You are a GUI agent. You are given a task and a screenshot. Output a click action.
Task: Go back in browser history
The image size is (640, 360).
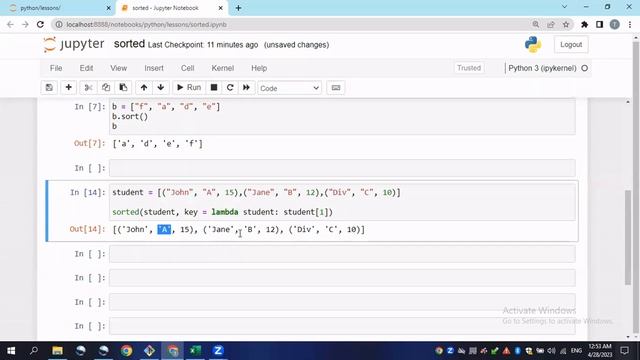click(x=10, y=24)
